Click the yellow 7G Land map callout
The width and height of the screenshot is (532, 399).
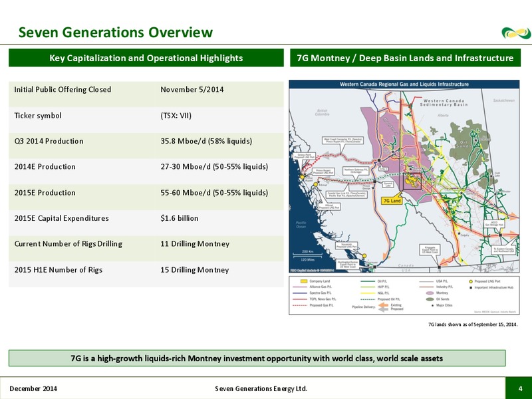[392, 201]
